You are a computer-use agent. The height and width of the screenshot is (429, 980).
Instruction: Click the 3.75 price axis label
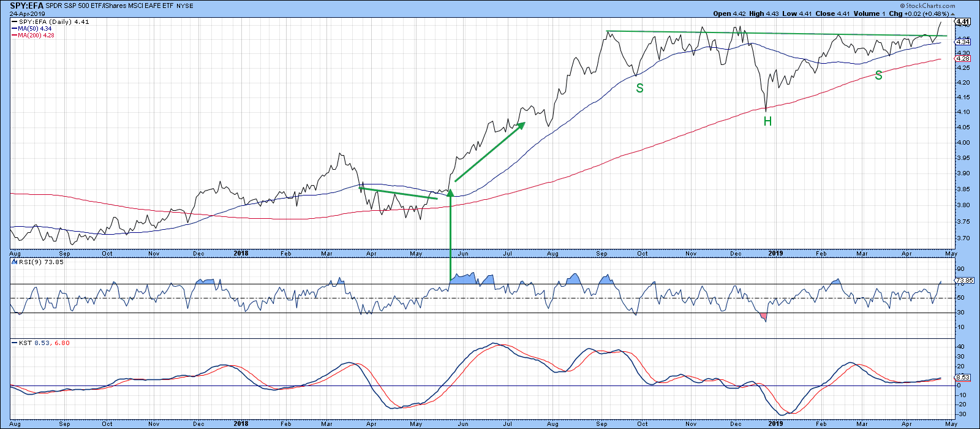pos(963,222)
